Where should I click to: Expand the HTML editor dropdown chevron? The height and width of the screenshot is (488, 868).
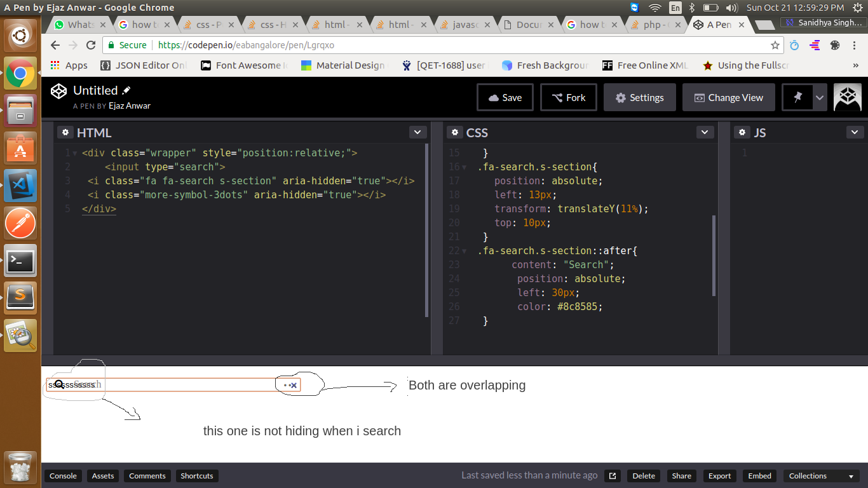tap(417, 132)
